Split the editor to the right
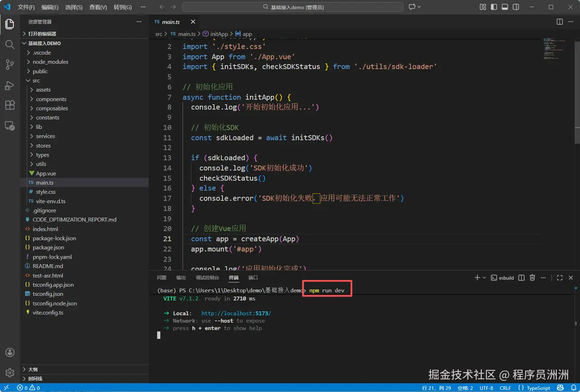Image resolution: width=580 pixels, height=392 pixels. [x=560, y=22]
